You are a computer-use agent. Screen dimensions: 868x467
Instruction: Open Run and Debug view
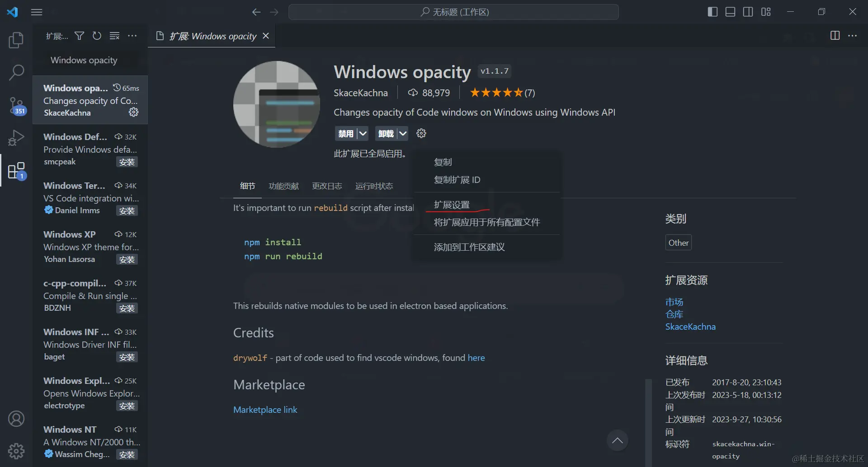coord(16,138)
